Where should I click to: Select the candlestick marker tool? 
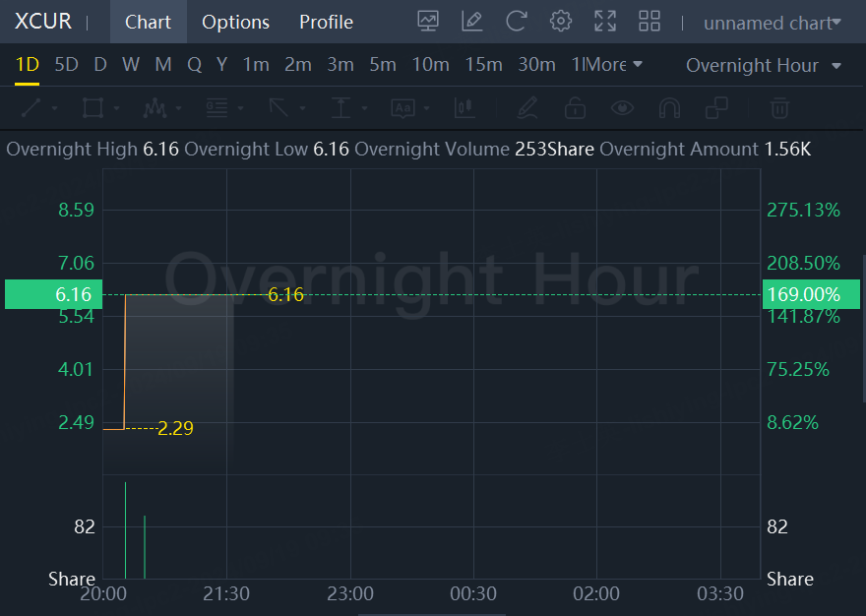click(464, 107)
